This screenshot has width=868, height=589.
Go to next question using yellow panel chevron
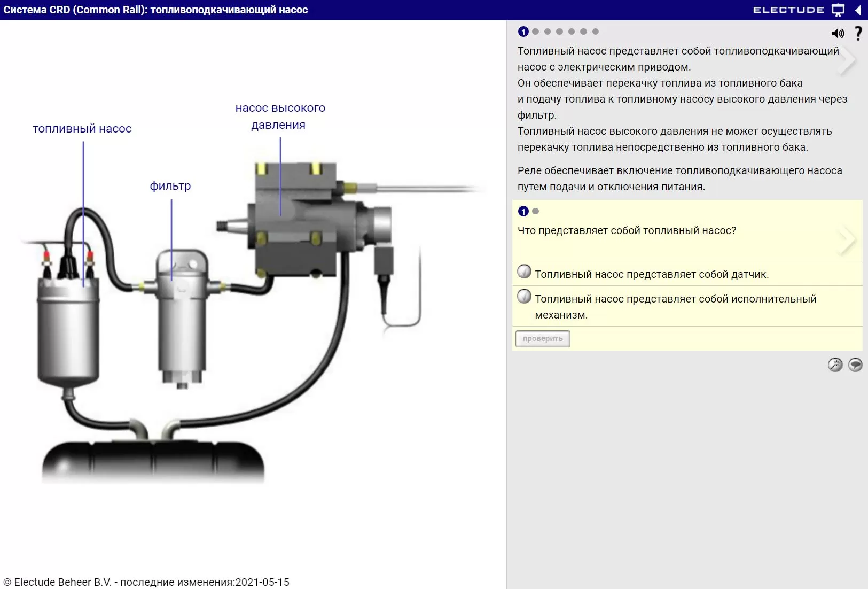tap(847, 241)
